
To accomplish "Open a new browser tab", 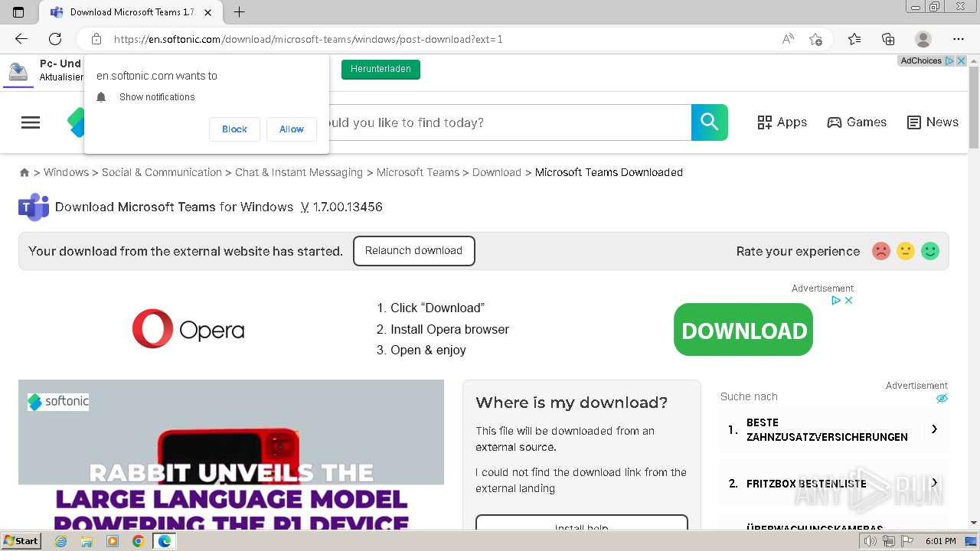I will click(x=240, y=12).
